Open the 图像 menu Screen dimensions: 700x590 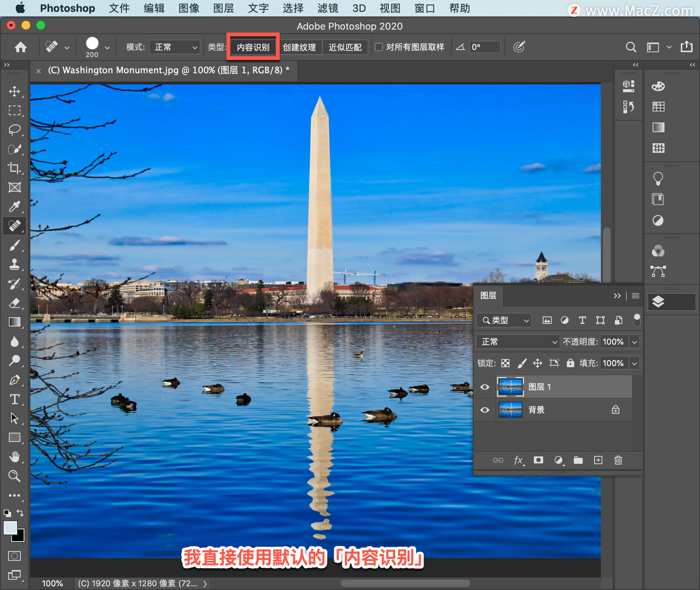pos(189,8)
